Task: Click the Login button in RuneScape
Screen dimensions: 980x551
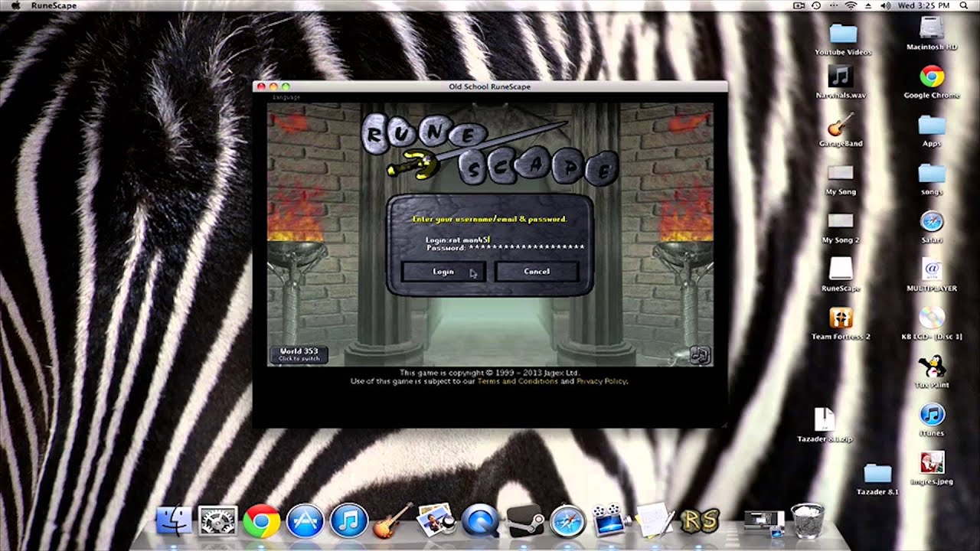Action: tap(443, 272)
